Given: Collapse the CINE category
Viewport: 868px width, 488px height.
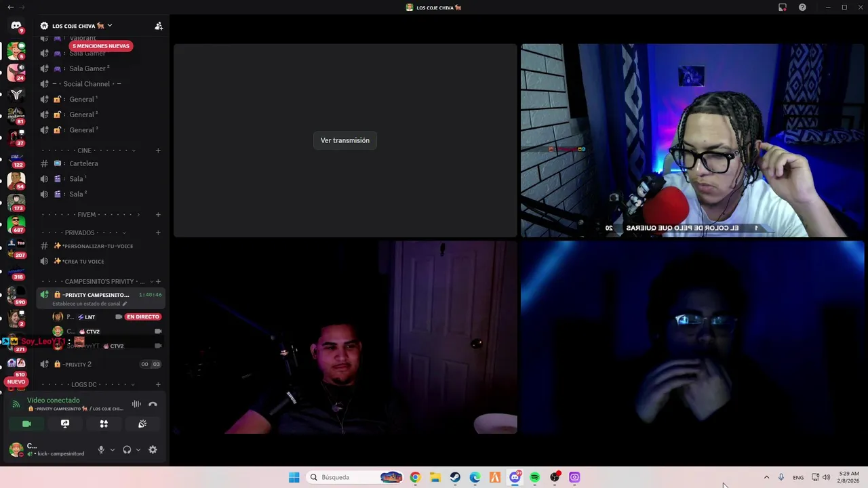Looking at the screenshot, I should pyautogui.click(x=85, y=150).
